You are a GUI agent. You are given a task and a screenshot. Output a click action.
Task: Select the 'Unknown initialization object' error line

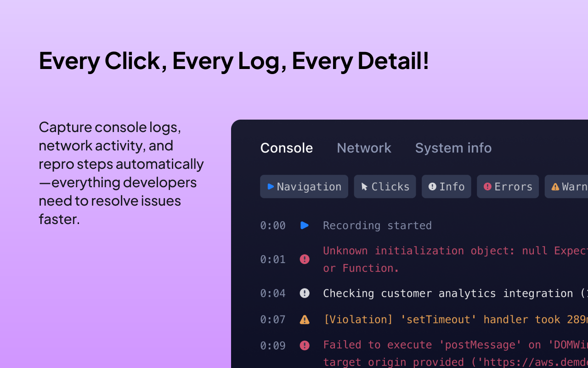[x=455, y=251]
